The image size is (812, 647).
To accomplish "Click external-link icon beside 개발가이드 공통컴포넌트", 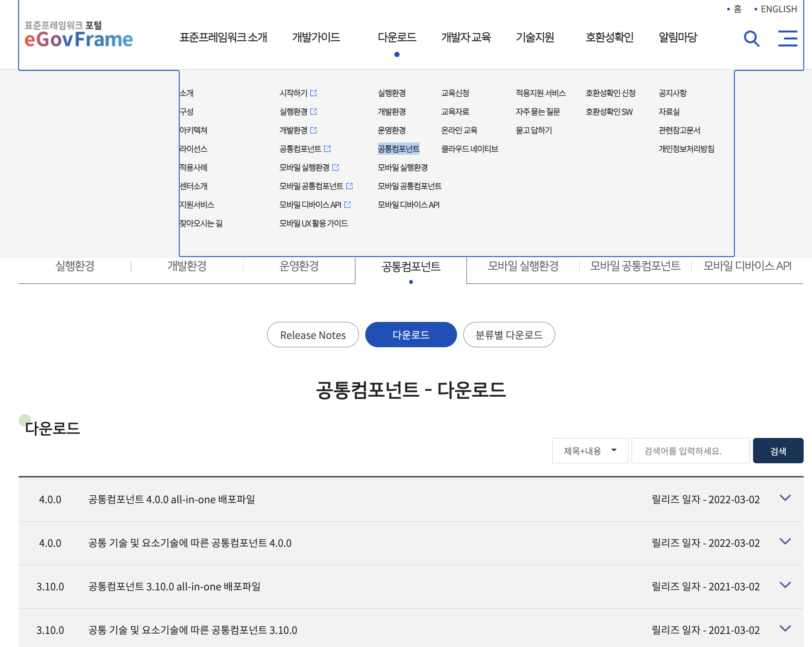I will [x=327, y=149].
